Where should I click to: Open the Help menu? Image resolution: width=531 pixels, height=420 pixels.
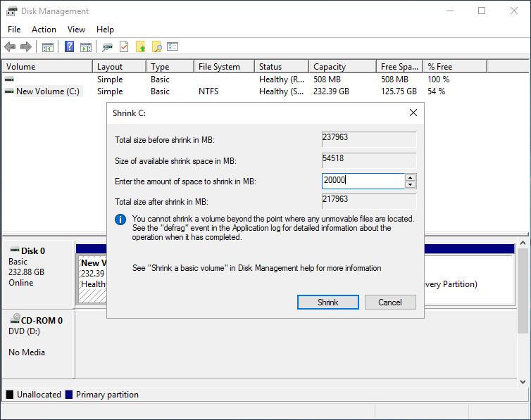[x=105, y=30]
